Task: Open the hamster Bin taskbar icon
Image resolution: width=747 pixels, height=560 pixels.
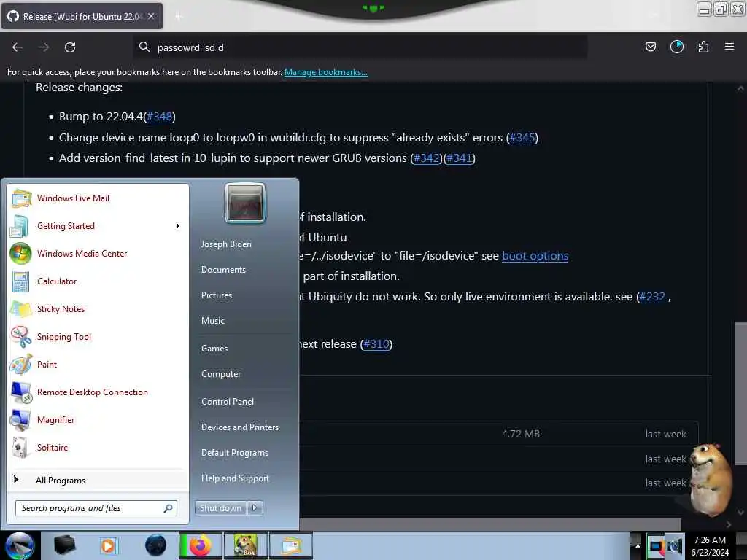Action: [246, 545]
